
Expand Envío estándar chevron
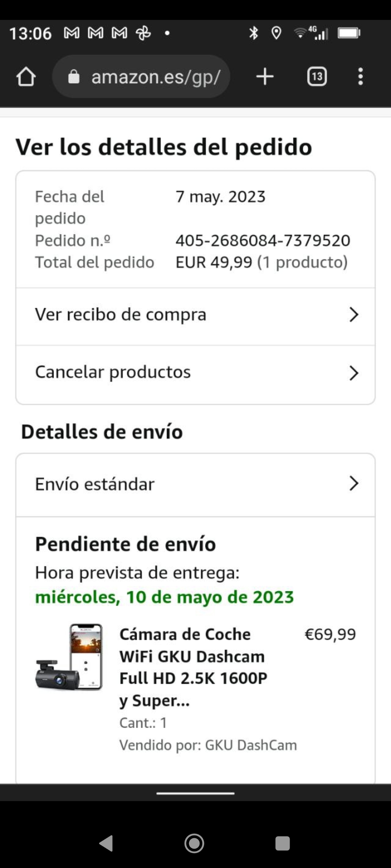(354, 483)
